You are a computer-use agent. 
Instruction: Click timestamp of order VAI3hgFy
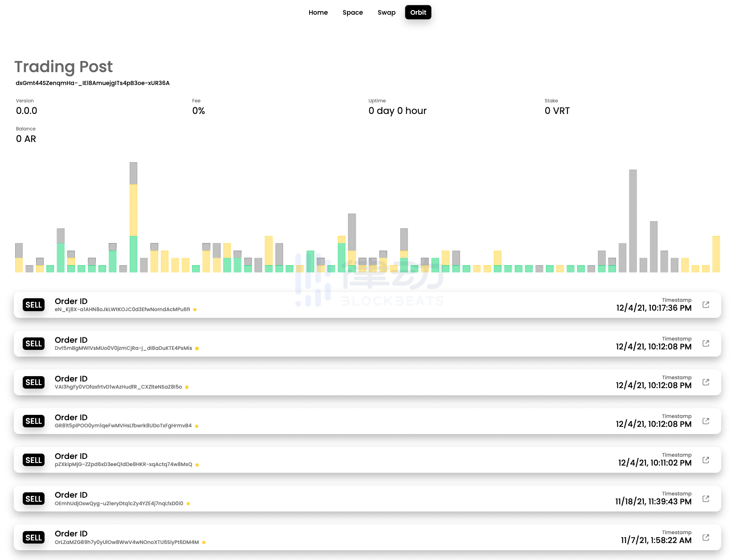click(x=654, y=386)
